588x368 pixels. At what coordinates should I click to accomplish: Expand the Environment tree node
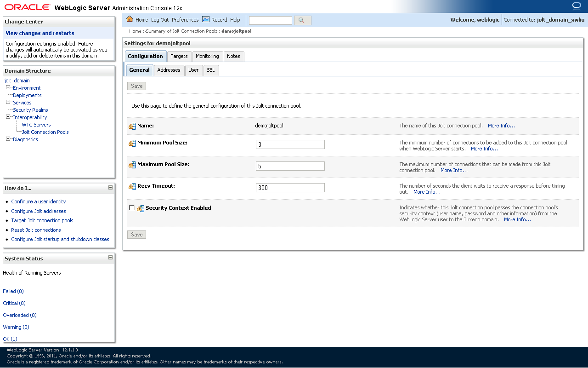coord(8,87)
